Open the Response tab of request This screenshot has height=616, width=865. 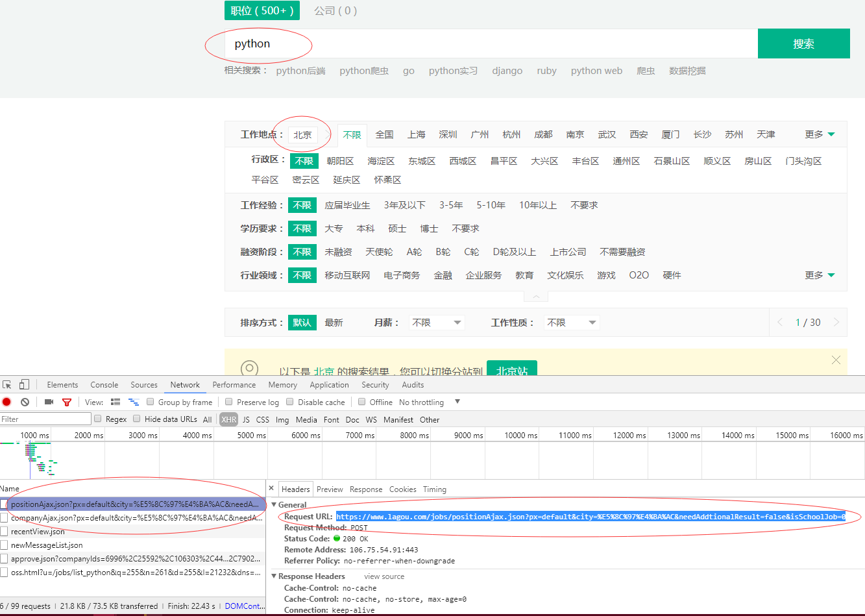click(366, 489)
